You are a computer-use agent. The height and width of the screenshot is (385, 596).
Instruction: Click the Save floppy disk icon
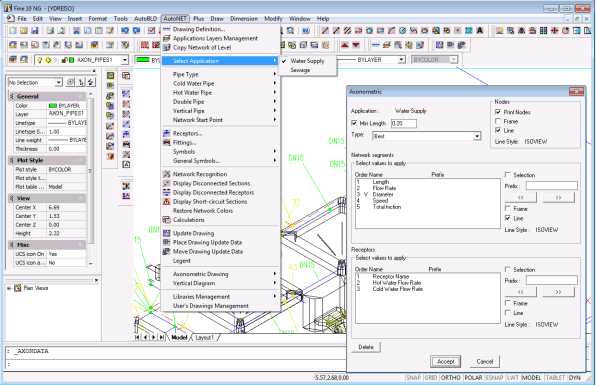pos(35,31)
